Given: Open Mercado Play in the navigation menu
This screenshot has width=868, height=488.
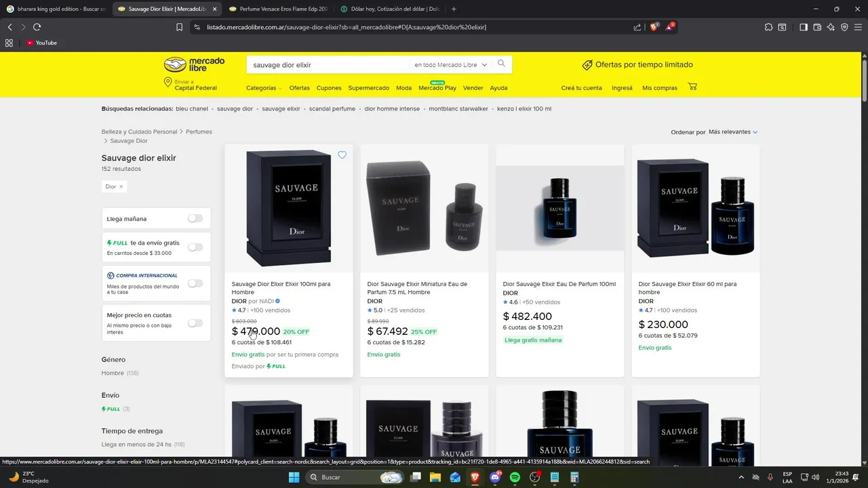Looking at the screenshot, I should [x=437, y=88].
